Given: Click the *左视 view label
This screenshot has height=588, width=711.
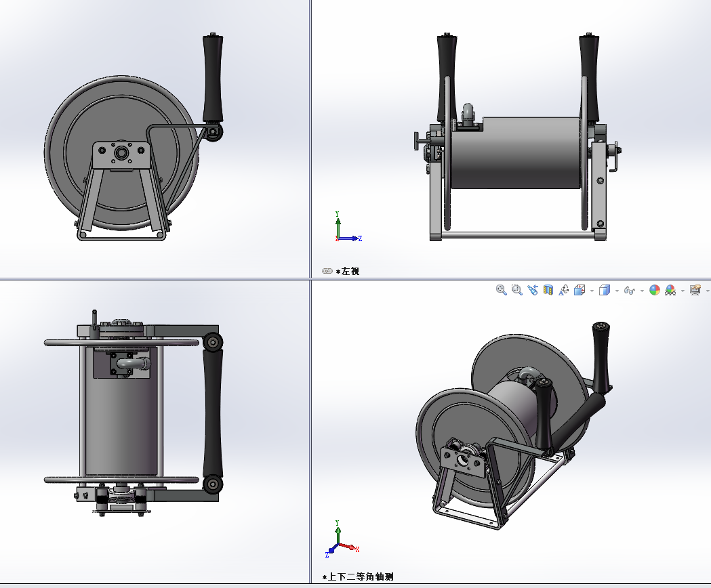Looking at the screenshot, I should [x=348, y=271].
